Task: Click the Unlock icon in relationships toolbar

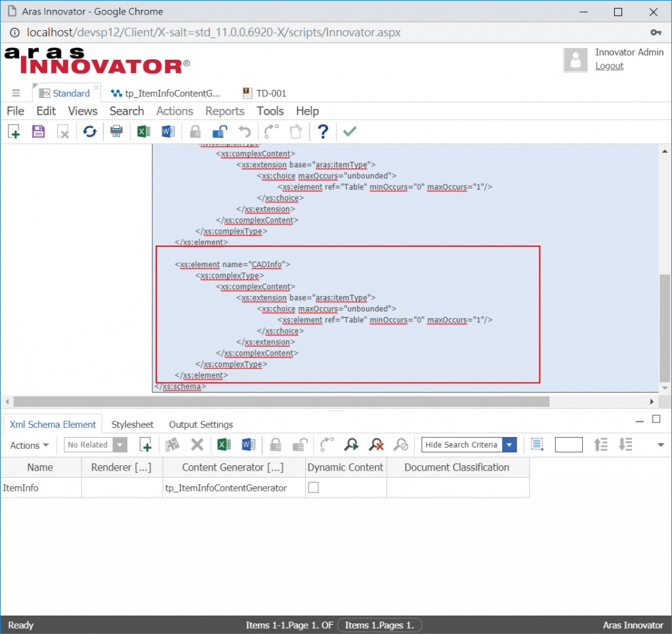Action: tap(300, 445)
